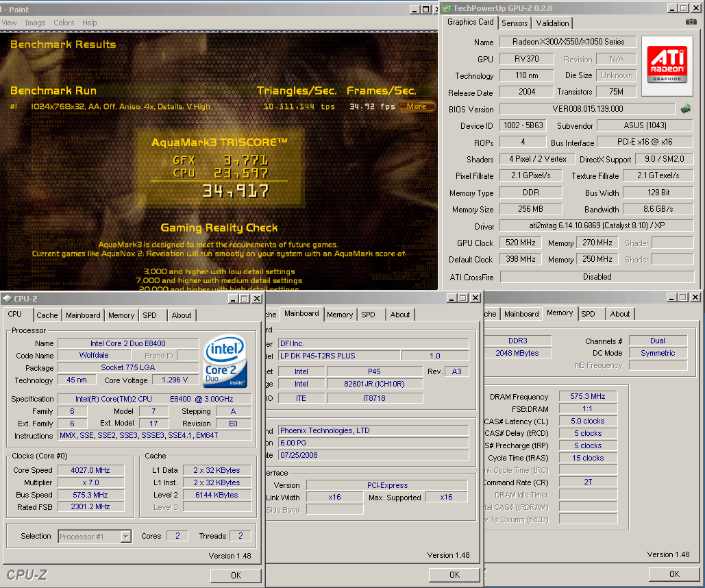705x588 pixels.
Task: Click the Core Voltage 1.296 V value
Action: click(x=175, y=380)
